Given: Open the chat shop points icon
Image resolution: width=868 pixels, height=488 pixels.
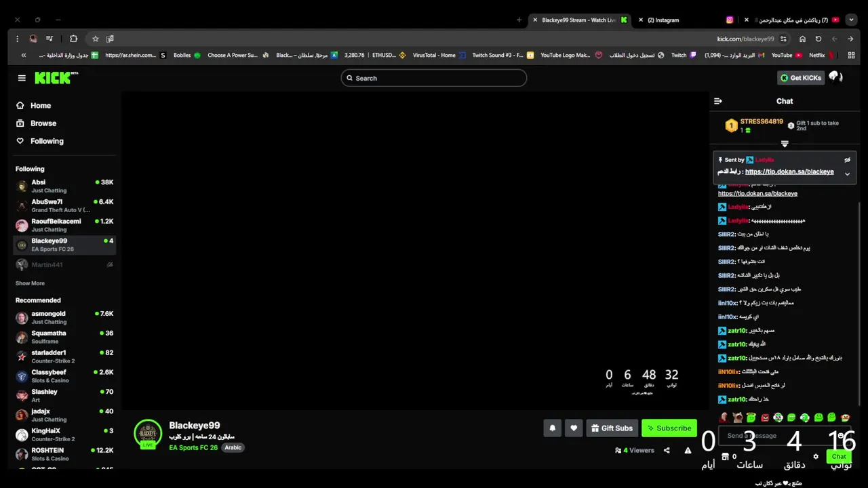Looking at the screenshot, I should point(725,457).
